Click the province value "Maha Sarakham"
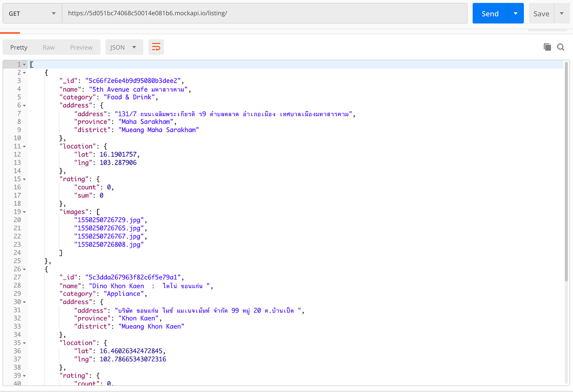Screen dimensions: 573x392 pos(146,122)
